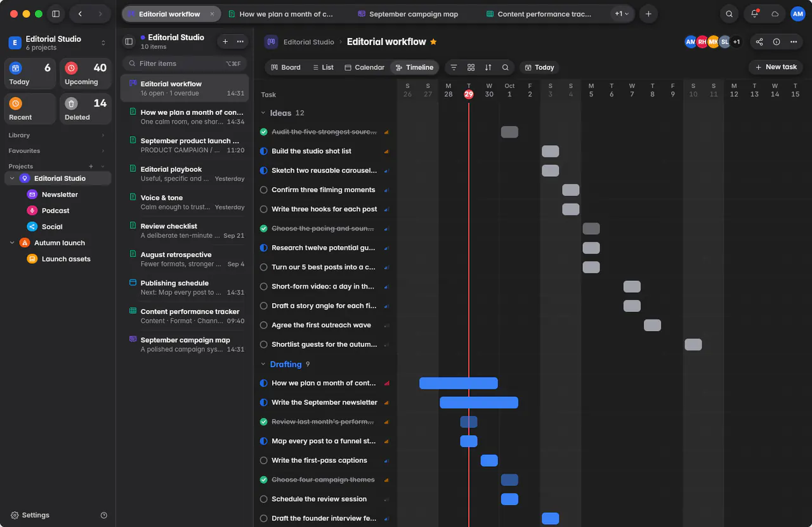Uncheck the completed 'Audit the five strongest' task

coord(264,132)
